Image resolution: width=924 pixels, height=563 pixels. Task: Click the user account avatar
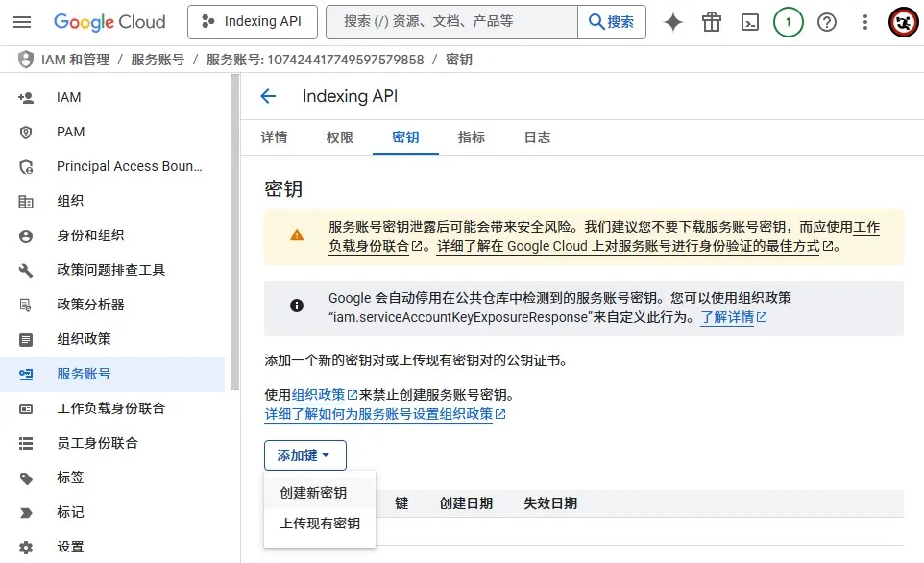pos(903,22)
